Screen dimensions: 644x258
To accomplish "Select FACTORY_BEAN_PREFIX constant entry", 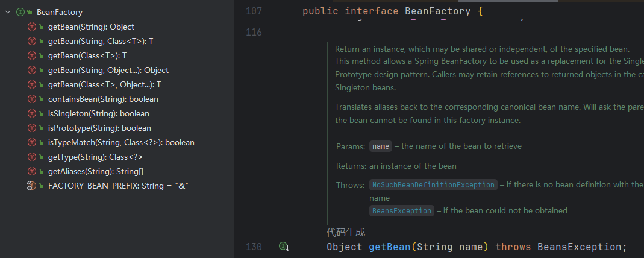I will coord(118,186).
